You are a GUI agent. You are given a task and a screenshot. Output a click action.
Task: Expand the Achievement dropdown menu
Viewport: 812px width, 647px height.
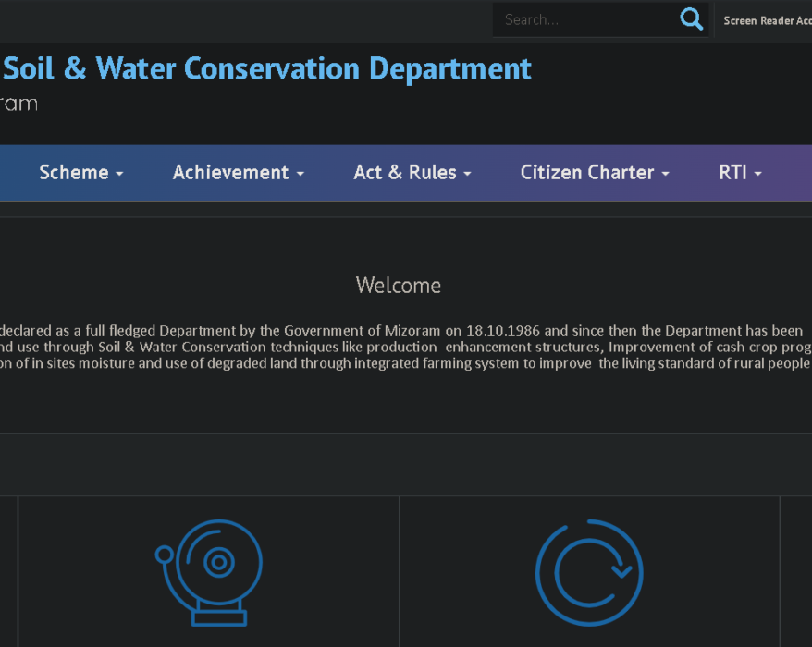[239, 172]
